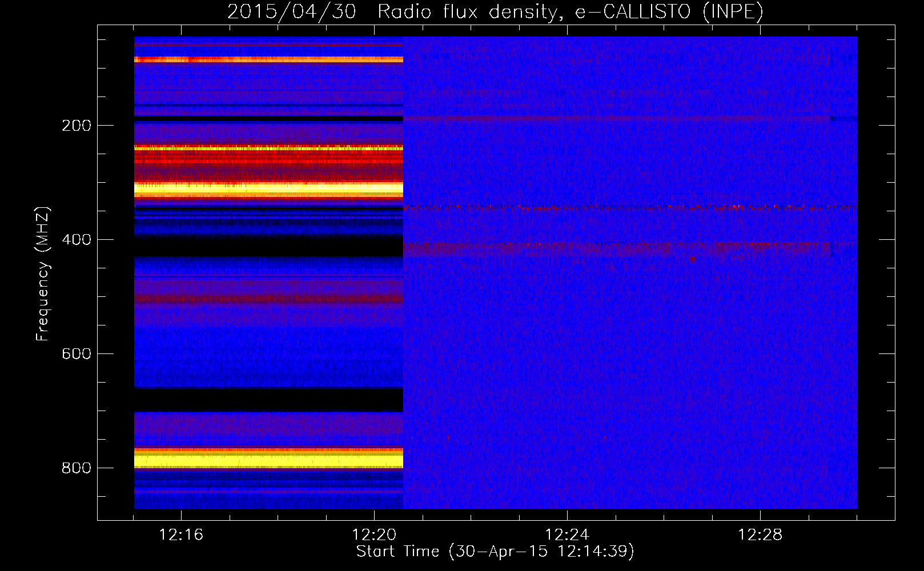This screenshot has width=924, height=571.
Task: Click the 12:16 time tick label
Action: point(181,534)
